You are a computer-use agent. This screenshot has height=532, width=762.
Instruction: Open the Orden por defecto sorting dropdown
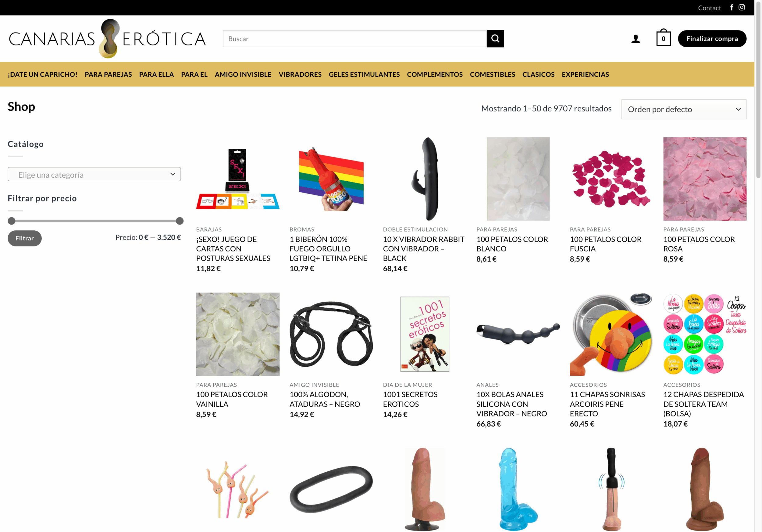tap(684, 109)
